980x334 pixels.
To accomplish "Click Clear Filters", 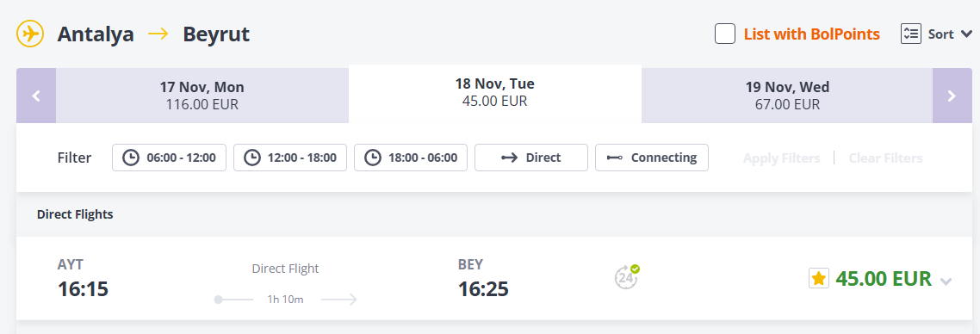I will [885, 158].
